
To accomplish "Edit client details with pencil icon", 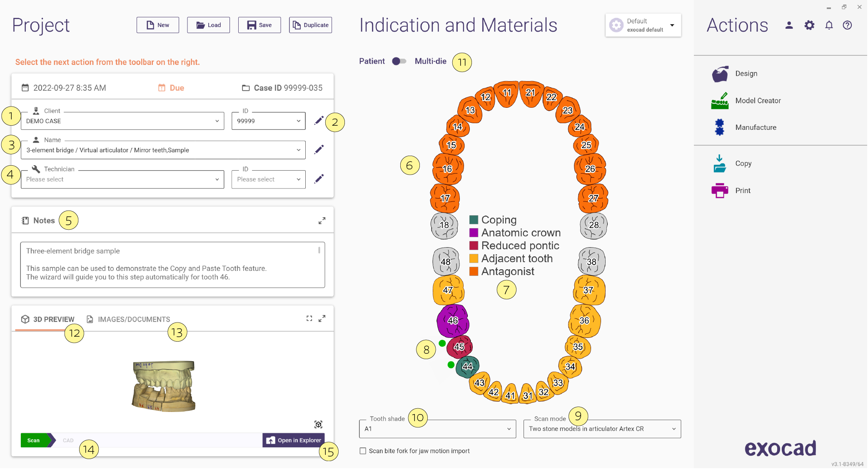I will 319,121.
